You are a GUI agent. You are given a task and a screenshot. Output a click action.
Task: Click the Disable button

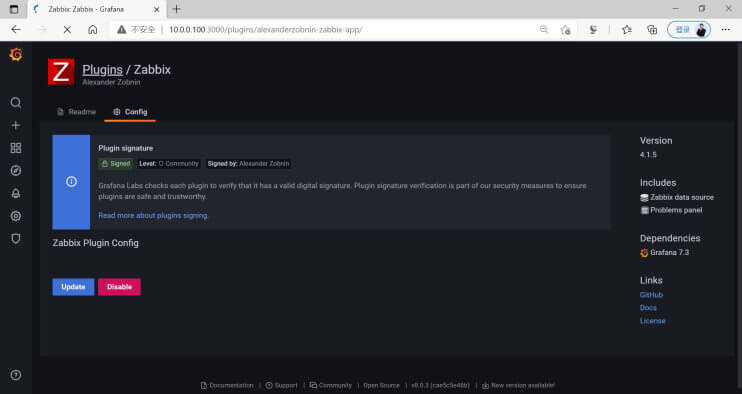coord(119,287)
